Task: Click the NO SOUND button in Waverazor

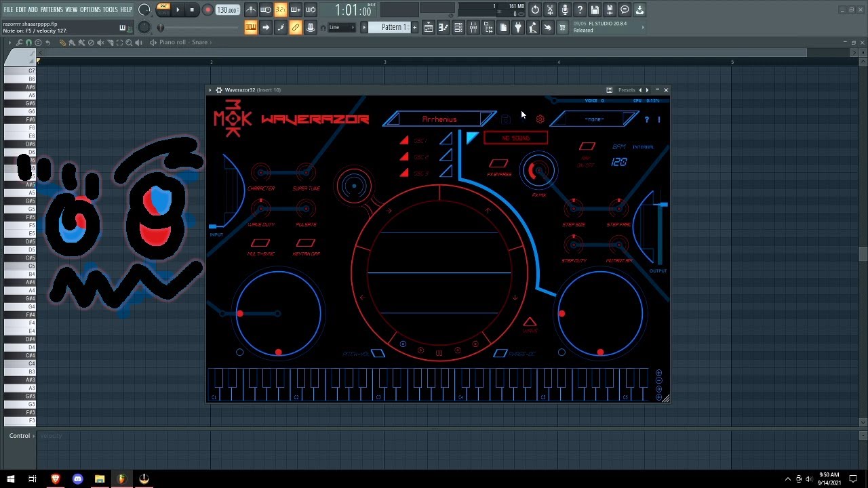Action: click(515, 138)
